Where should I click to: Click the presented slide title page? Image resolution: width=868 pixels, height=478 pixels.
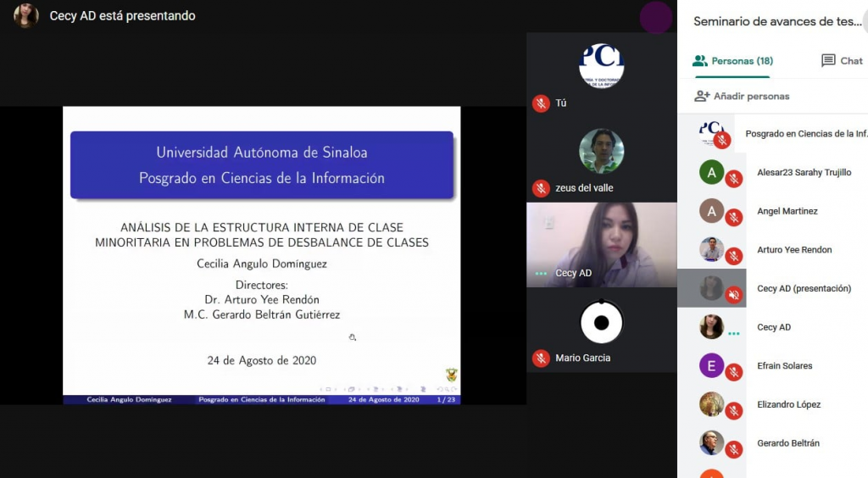(262, 255)
